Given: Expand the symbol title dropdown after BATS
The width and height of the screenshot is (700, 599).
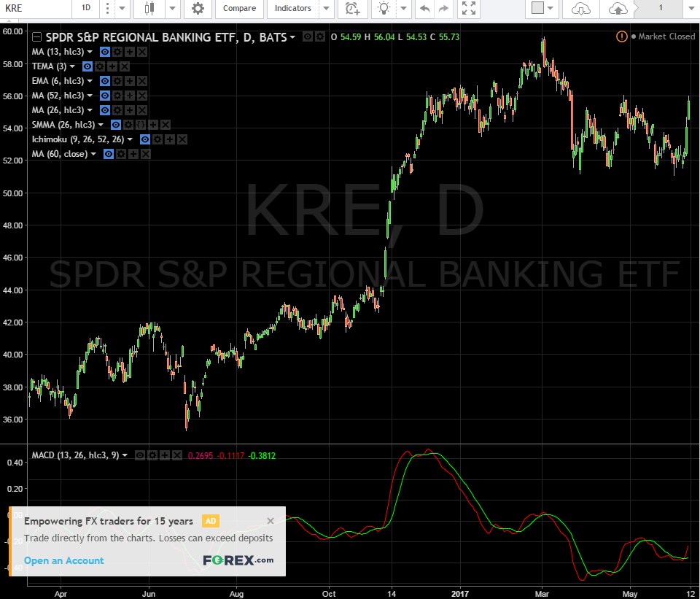Looking at the screenshot, I should [x=292, y=37].
